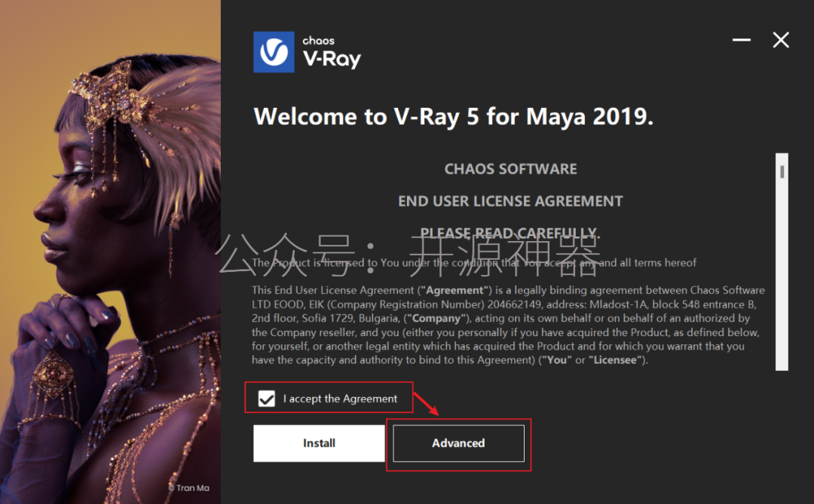Click the END USER LICENSE AGREEMENT title

tap(510, 201)
